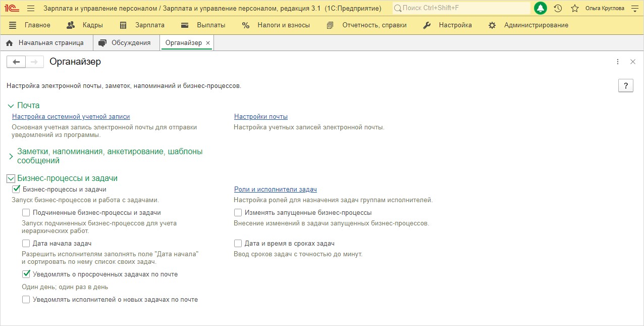The width and height of the screenshot is (644, 326).
Task: Click the Отчетность, справки documents icon
Action: pos(330,25)
